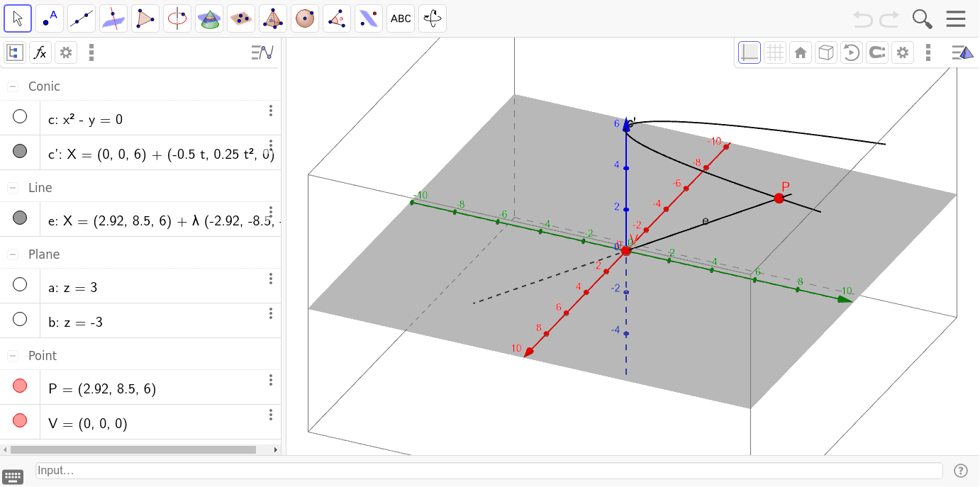This screenshot has width=980, height=487.
Task: Hide point P = (2.92, 8.5, 6)
Action: coord(20,386)
